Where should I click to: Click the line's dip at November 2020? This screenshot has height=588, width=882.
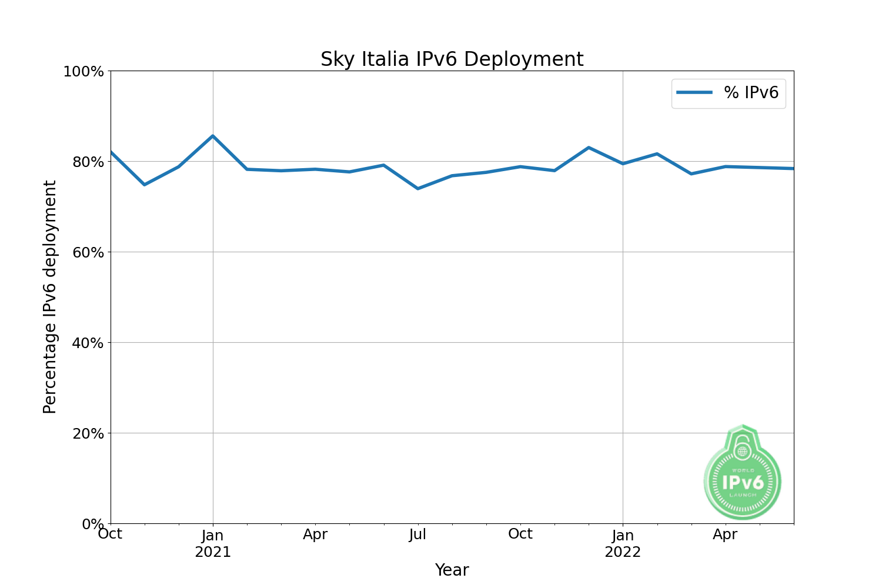145,185
